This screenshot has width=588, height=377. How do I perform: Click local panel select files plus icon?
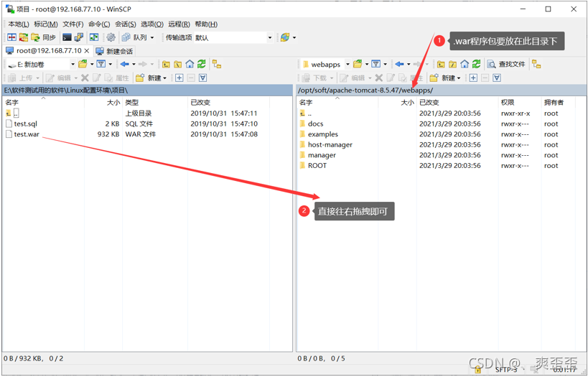coord(179,78)
